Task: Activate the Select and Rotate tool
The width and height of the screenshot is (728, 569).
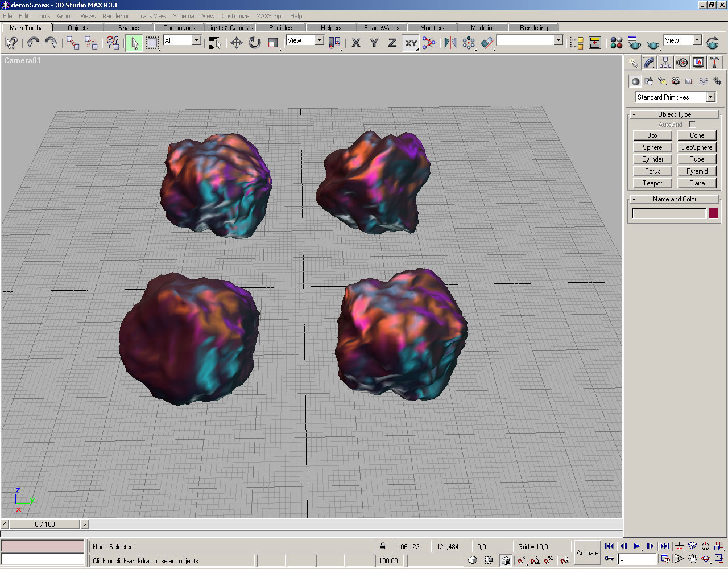Action: [x=254, y=43]
